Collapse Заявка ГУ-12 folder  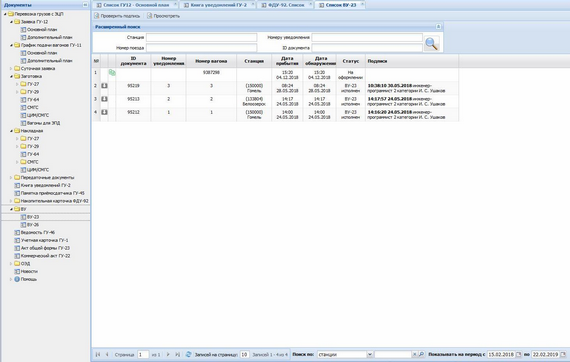tap(11, 22)
